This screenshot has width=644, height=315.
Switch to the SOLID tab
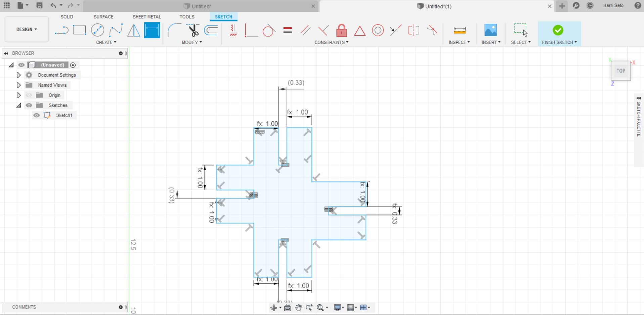click(x=67, y=16)
